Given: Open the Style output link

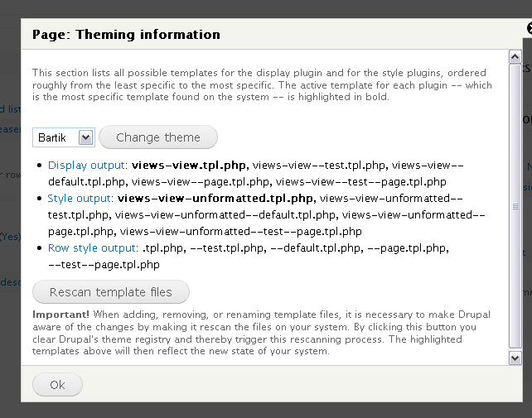Looking at the screenshot, I should point(80,199).
